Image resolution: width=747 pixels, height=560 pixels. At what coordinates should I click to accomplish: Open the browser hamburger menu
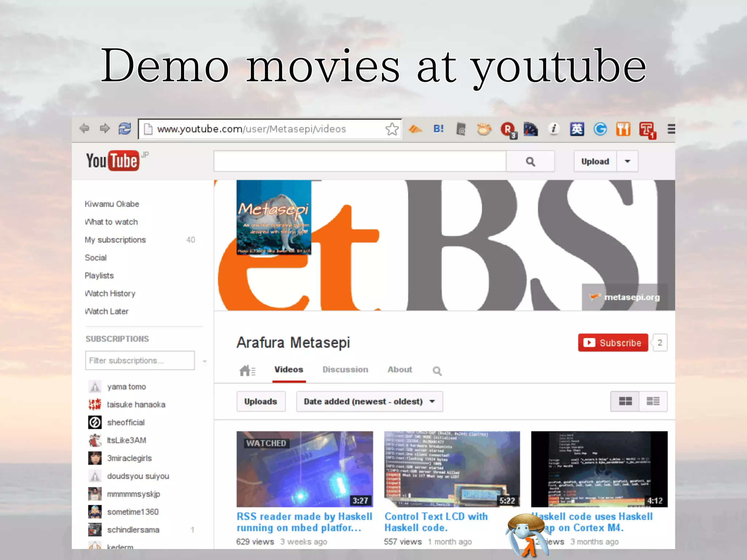coord(671,129)
